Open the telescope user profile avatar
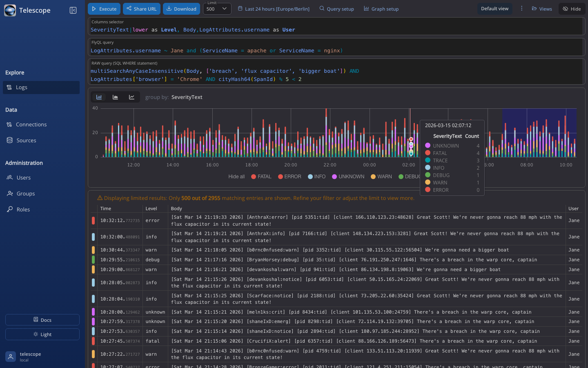The height and width of the screenshot is (368, 588). [x=11, y=357]
